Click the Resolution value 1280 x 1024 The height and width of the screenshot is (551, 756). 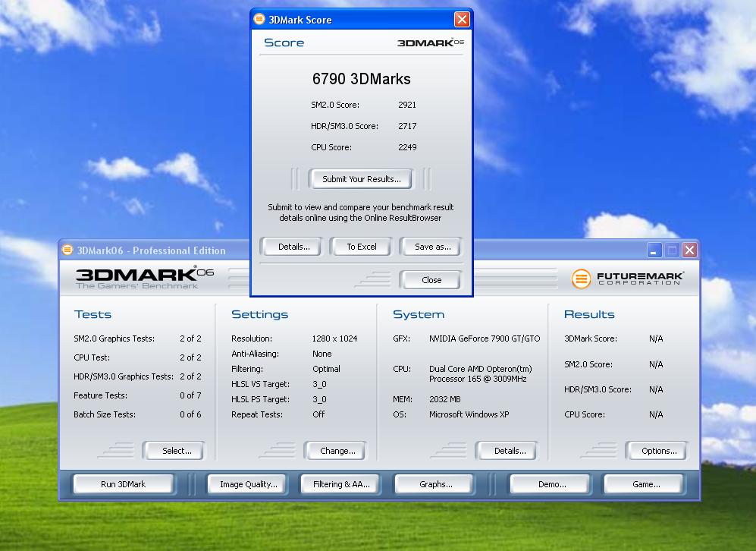click(334, 338)
